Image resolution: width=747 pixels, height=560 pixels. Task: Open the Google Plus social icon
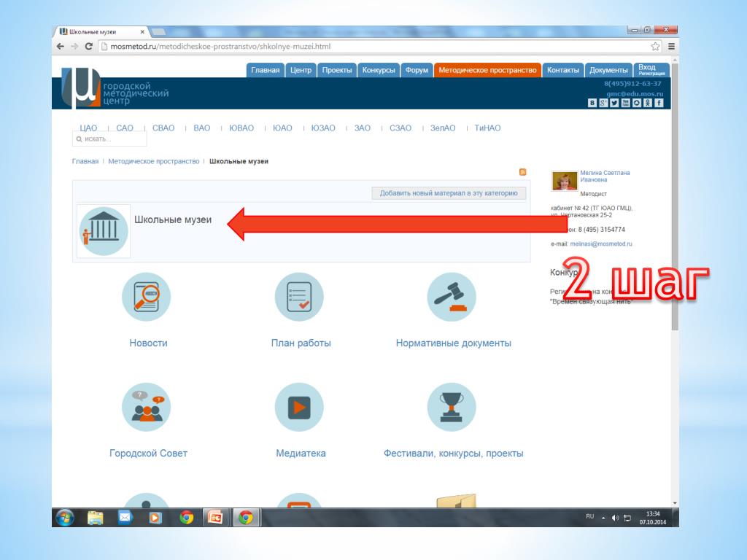(x=603, y=103)
